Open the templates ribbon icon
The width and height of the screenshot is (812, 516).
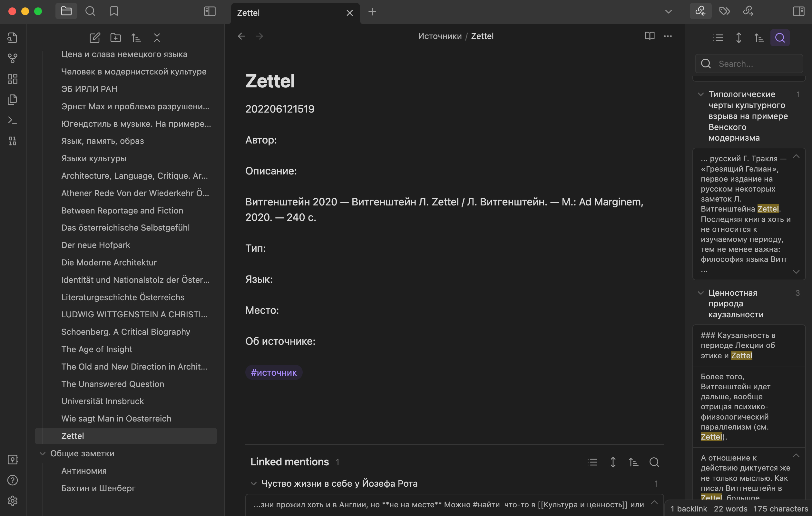coord(13,100)
